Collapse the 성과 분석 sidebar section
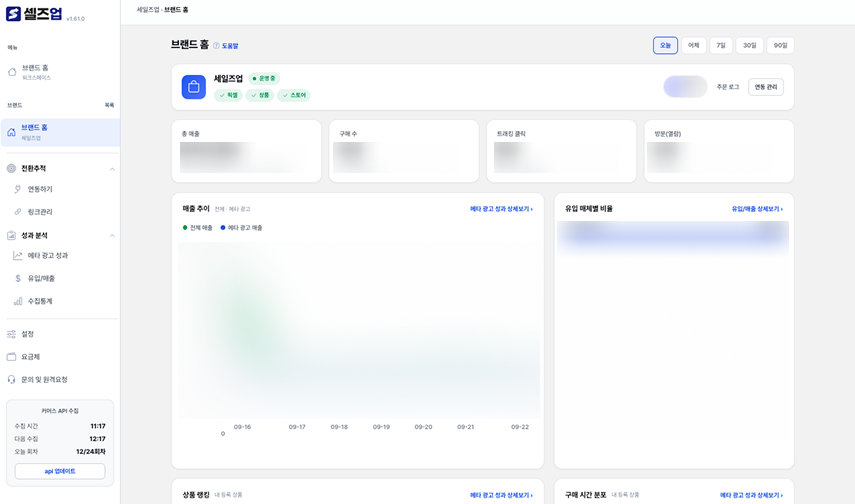Screen dimensions: 855x504 (112, 236)
